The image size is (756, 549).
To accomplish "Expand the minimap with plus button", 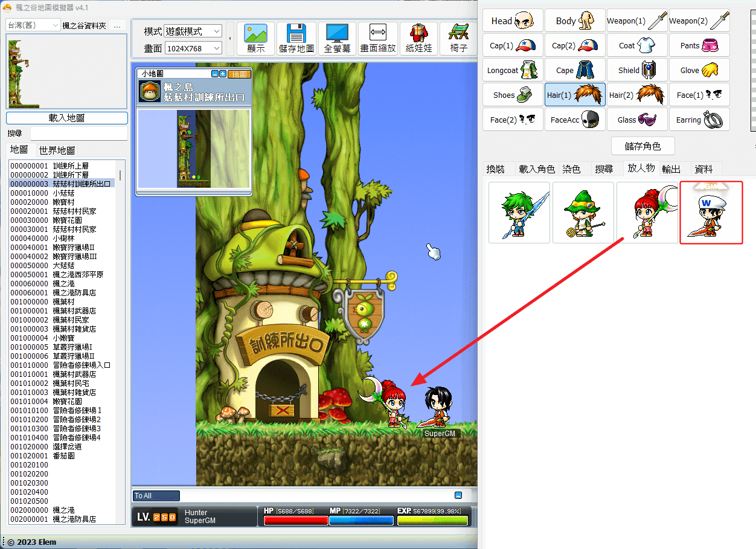I will 223,74.
